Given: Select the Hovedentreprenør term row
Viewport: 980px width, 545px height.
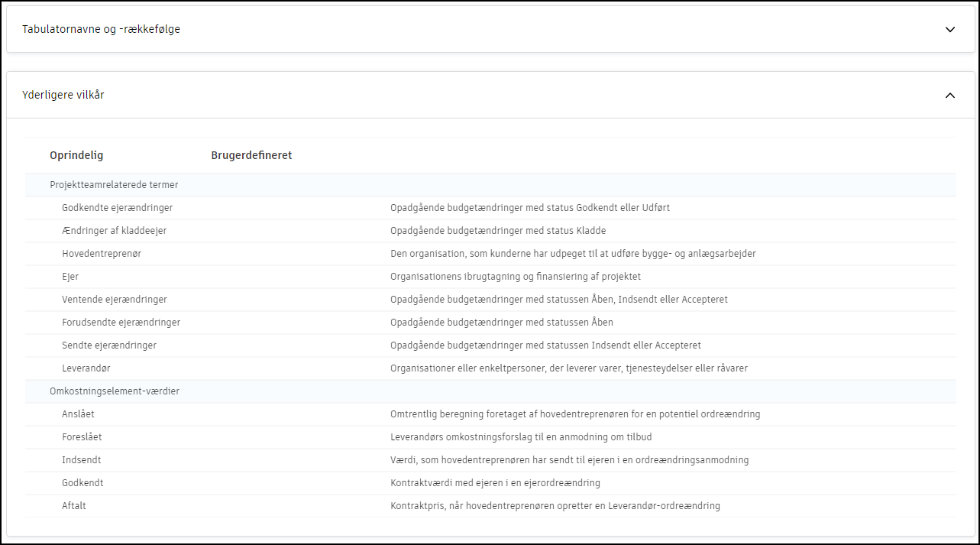Looking at the screenshot, I should [x=102, y=254].
